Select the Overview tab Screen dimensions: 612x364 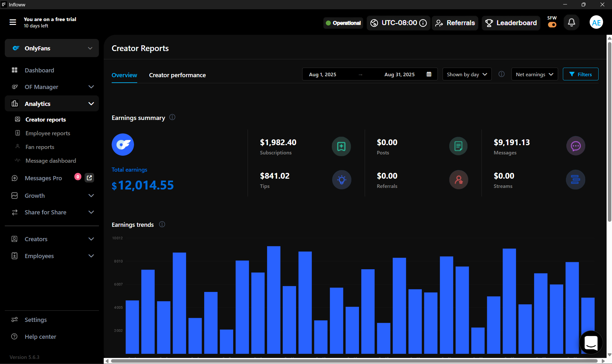pyautogui.click(x=124, y=75)
